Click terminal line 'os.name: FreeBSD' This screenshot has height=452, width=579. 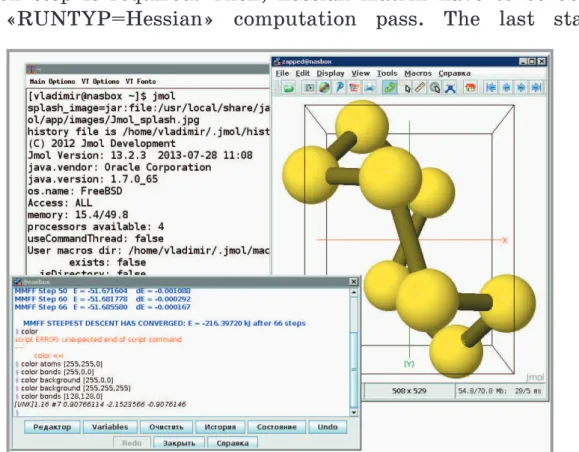point(75,191)
